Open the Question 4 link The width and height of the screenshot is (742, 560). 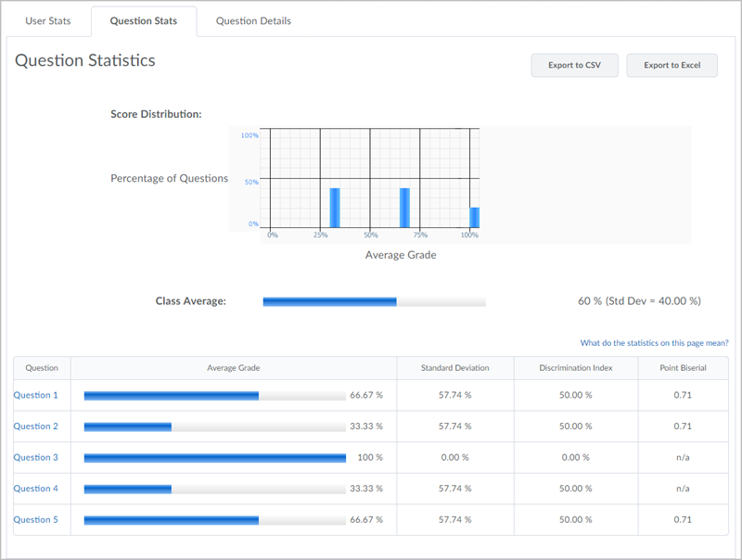point(35,489)
